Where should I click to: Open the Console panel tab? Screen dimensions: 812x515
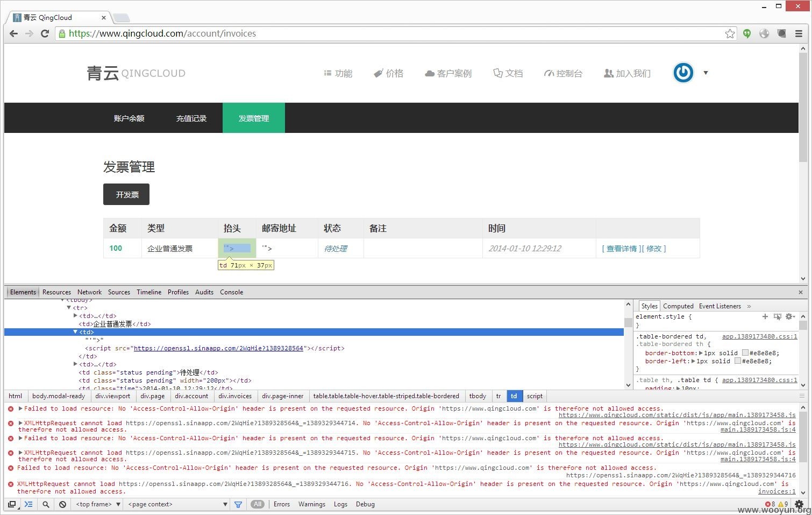[231, 292]
